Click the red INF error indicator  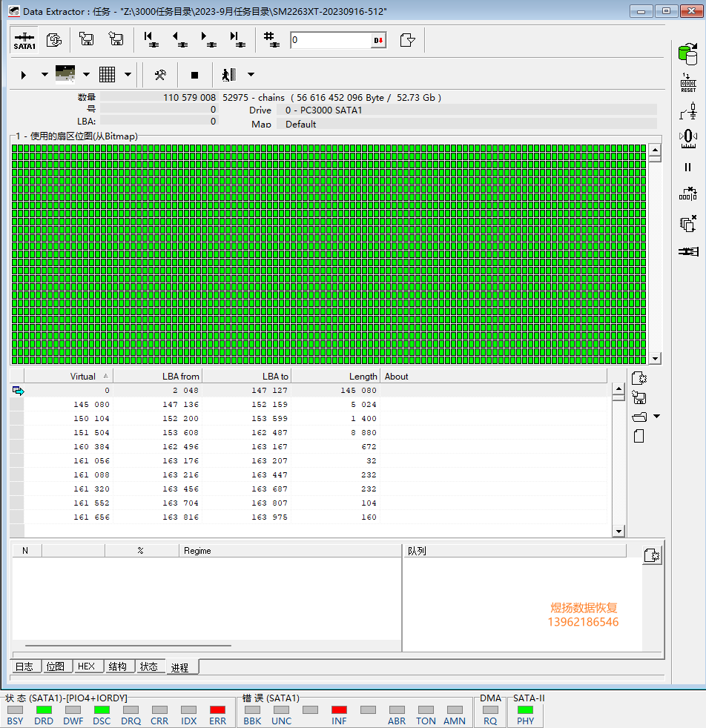339,710
